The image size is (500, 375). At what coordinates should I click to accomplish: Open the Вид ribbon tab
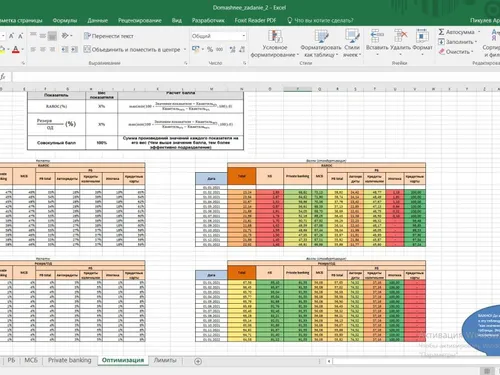click(177, 20)
